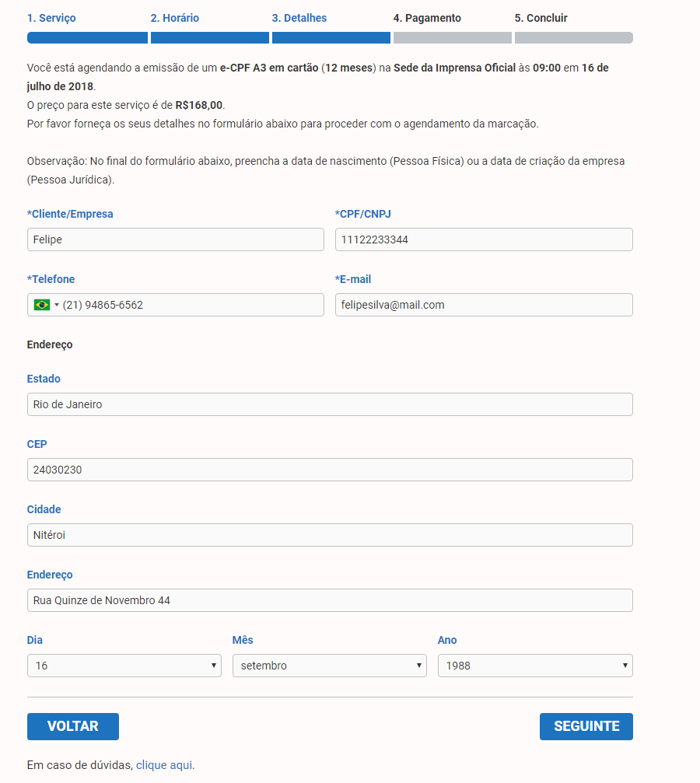700x783 pixels.
Task: Click the Telefone number field
Action: pos(192,305)
